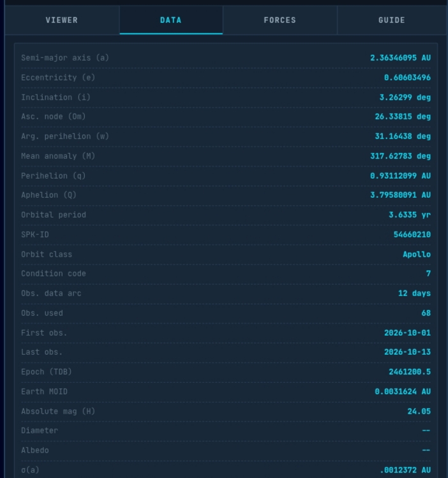The image size is (448, 478).
Task: Click the 'Eccentricity (e)' label
Action: (58, 78)
